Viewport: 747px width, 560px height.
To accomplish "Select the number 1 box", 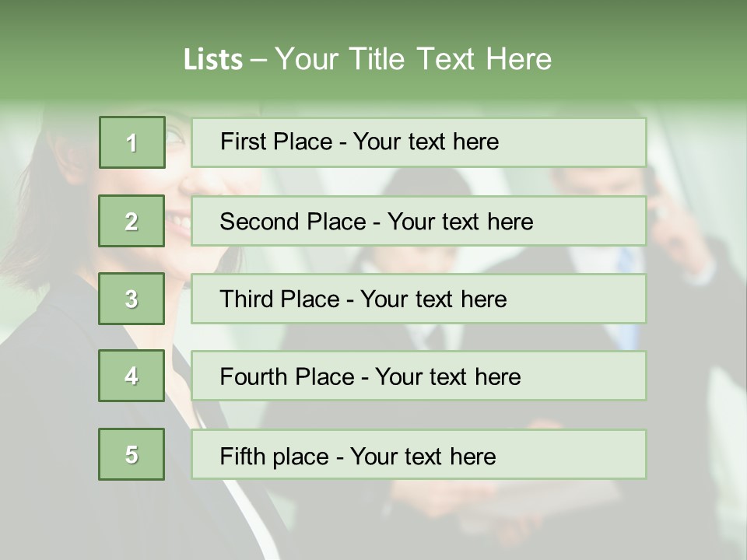I will [132, 142].
